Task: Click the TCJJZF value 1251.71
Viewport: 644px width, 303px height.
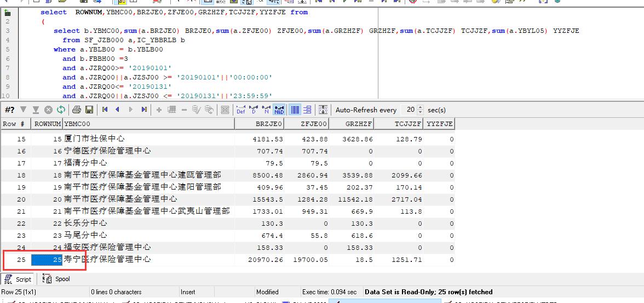Action: click(x=406, y=260)
